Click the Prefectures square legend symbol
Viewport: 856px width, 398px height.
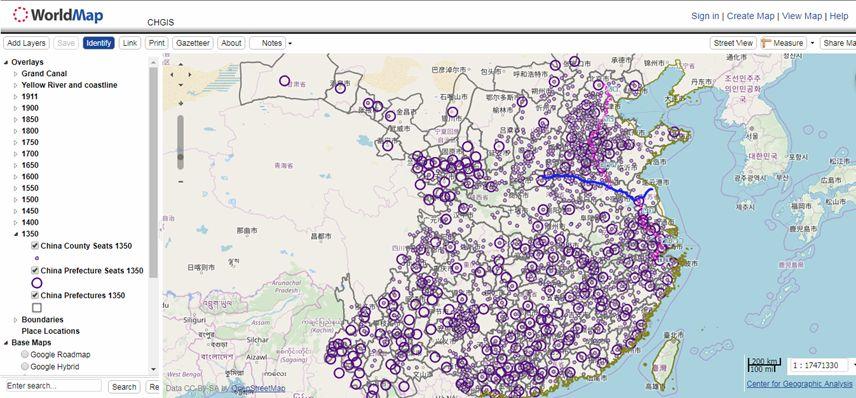[x=37, y=308]
